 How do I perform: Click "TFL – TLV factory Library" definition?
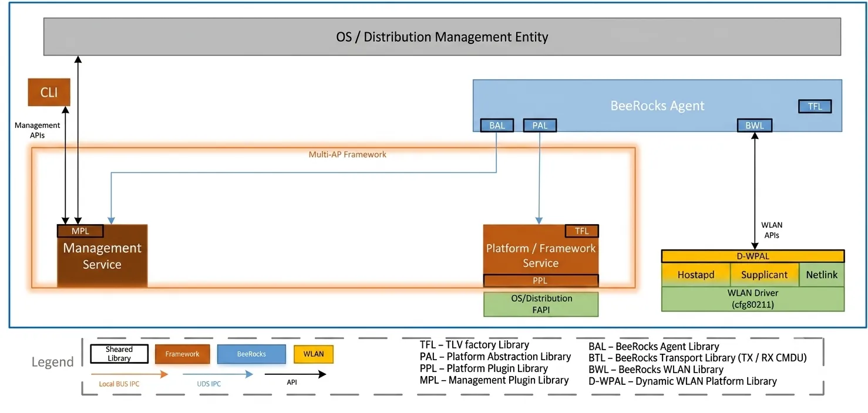click(x=475, y=344)
